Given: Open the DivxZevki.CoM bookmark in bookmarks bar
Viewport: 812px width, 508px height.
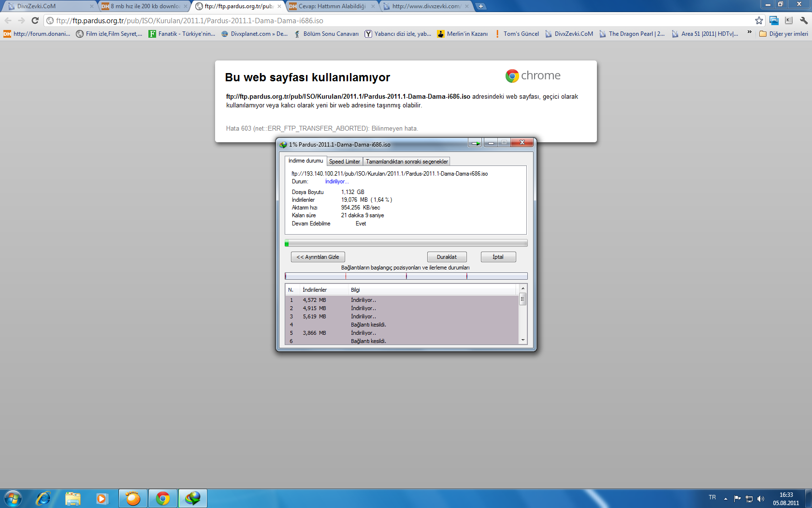Looking at the screenshot, I should click(x=569, y=34).
